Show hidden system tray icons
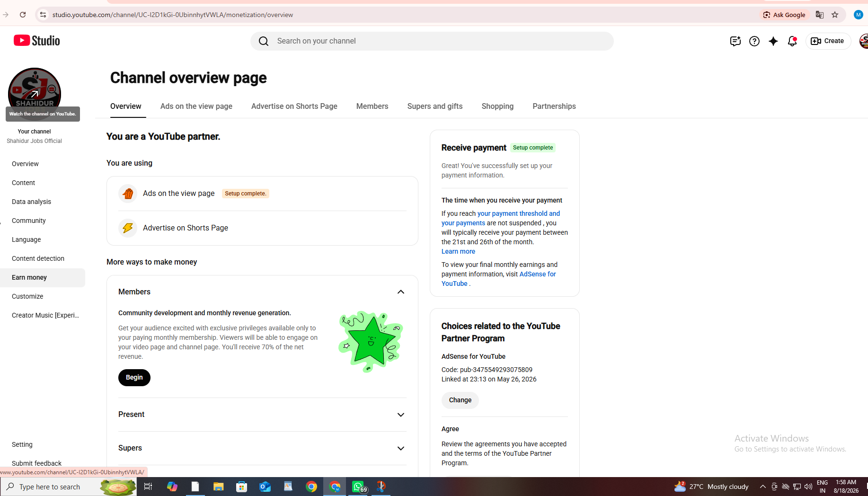This screenshot has height=496, width=868. click(763, 487)
